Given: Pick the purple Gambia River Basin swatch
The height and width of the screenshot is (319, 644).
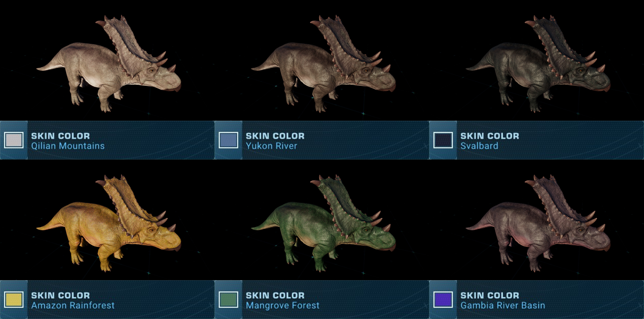Looking at the screenshot, I should click(x=443, y=300).
